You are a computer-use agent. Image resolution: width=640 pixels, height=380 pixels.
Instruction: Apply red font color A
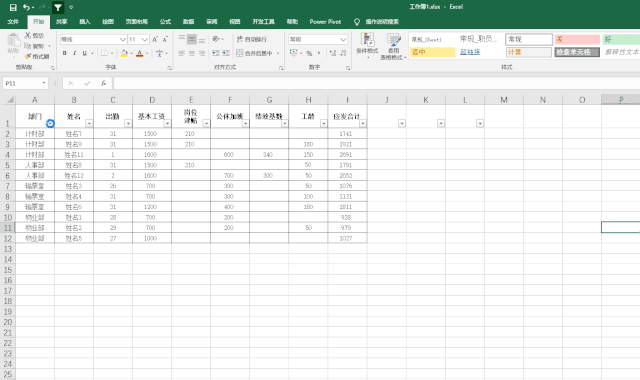click(140, 53)
